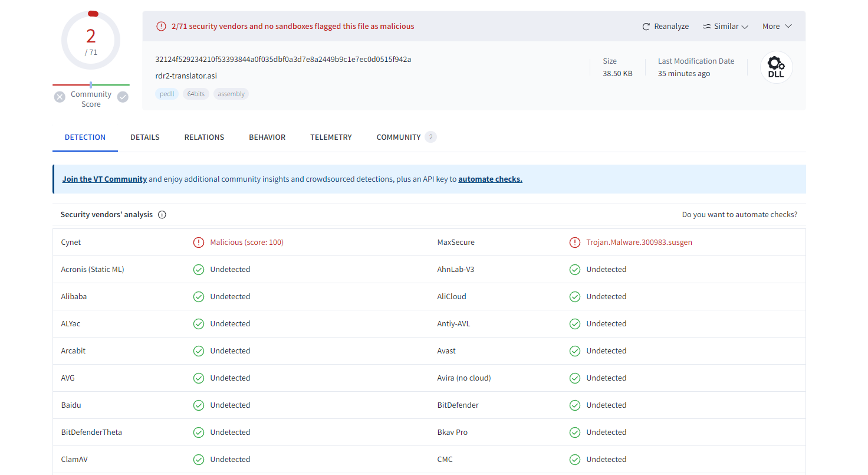This screenshot has height=475, width=868.
Task: Click the pedll tag
Action: (x=167, y=94)
